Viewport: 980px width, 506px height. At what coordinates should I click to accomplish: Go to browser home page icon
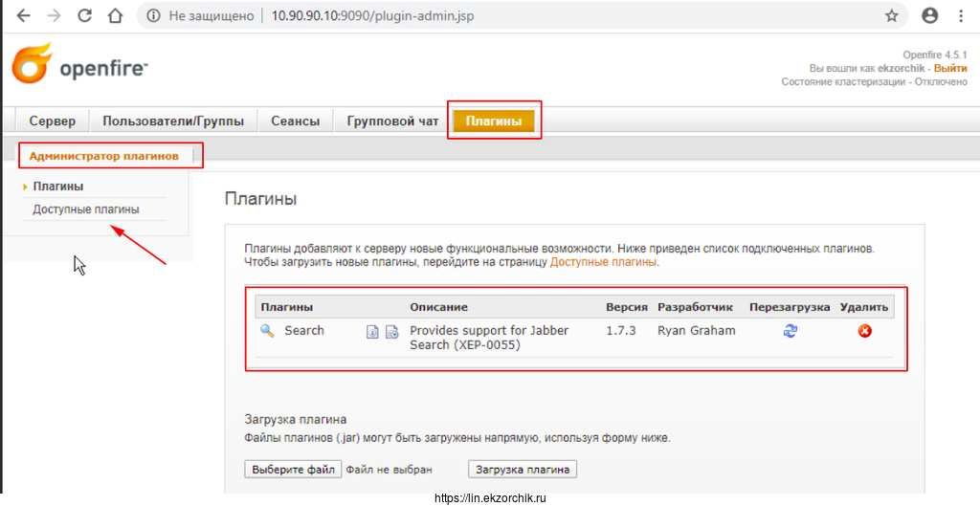[115, 16]
